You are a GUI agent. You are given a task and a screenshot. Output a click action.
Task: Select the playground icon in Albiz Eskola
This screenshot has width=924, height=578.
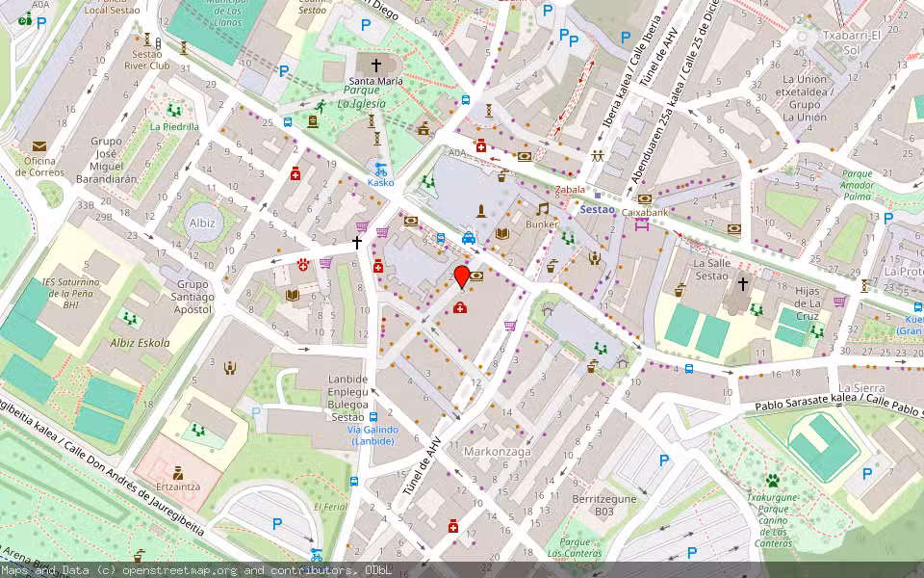pos(130,319)
